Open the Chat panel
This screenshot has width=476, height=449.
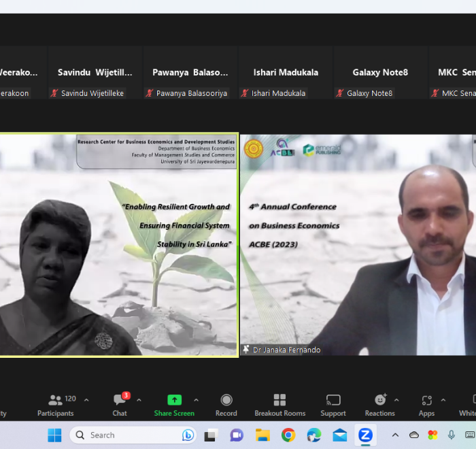(x=120, y=405)
